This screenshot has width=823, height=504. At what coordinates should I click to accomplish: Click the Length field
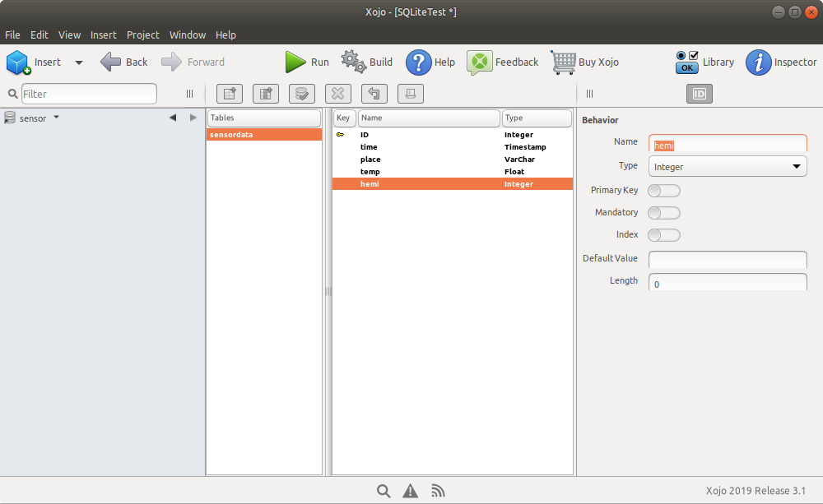click(728, 282)
